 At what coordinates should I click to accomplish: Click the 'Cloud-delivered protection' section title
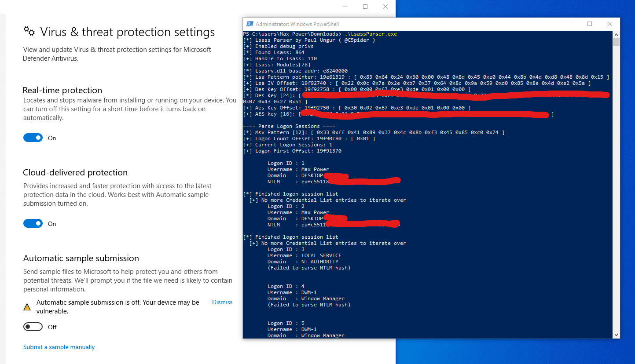tap(75, 172)
